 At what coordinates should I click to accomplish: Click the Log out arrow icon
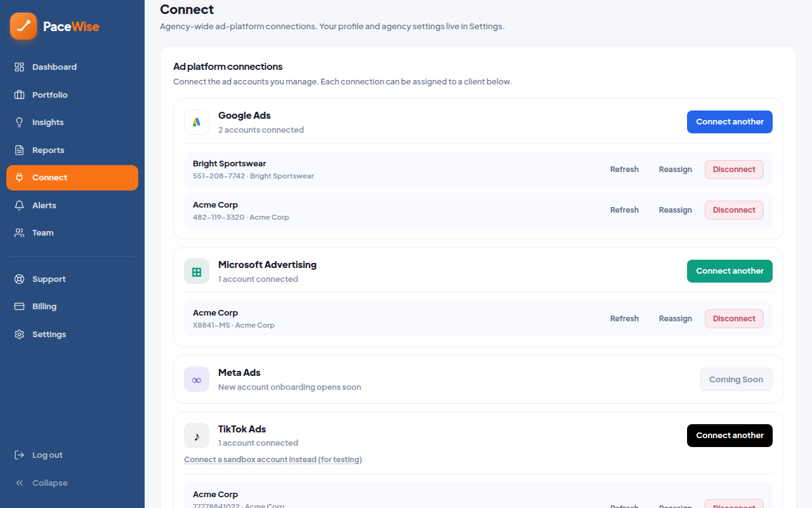pyautogui.click(x=20, y=455)
